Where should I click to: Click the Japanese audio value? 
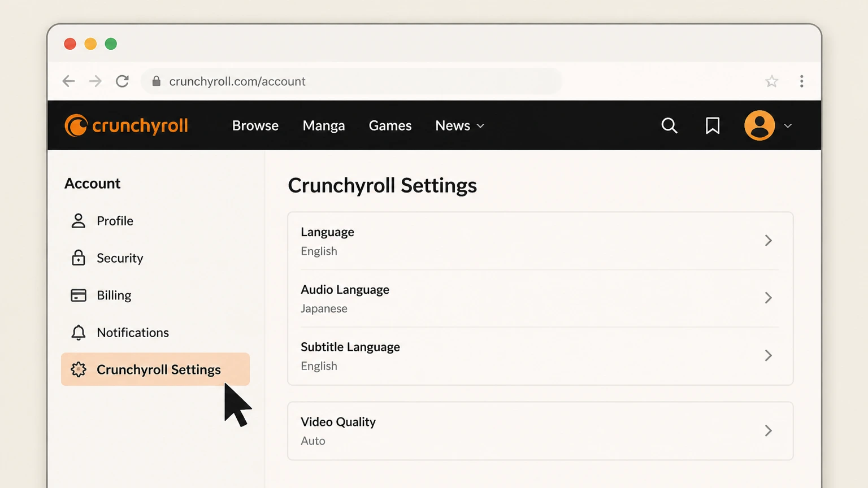(x=324, y=309)
